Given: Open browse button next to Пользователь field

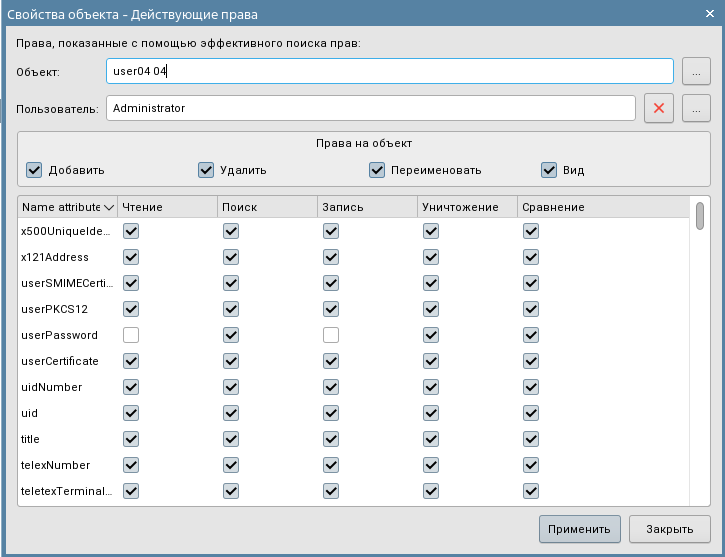Looking at the screenshot, I should tap(696, 108).
